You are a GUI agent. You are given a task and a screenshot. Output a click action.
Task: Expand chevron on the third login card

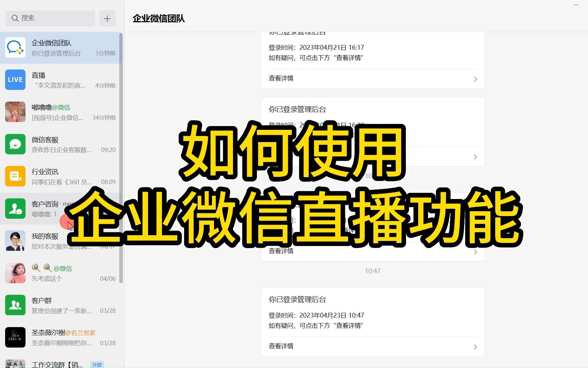tap(475, 252)
